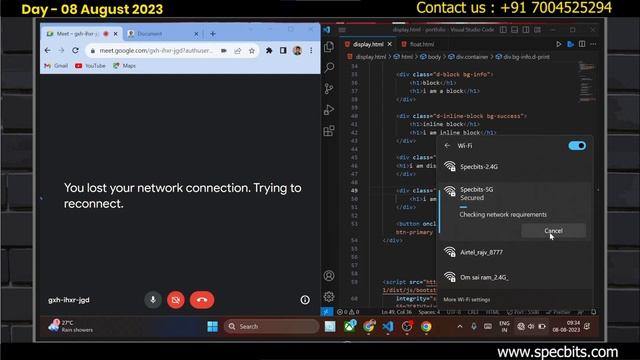The width and height of the screenshot is (640, 360).
Task: Cancel connecting to Specbits-5G
Action: point(553,231)
